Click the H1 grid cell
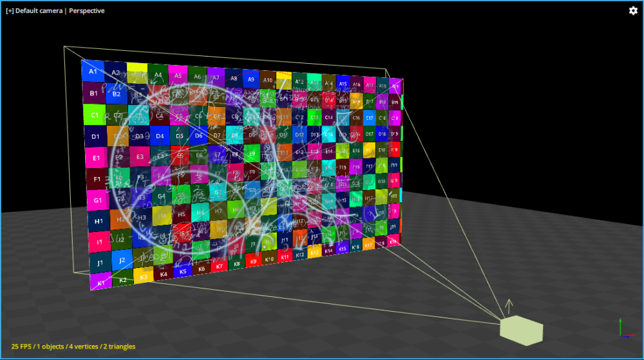This screenshot has width=644, height=360. tap(99, 222)
